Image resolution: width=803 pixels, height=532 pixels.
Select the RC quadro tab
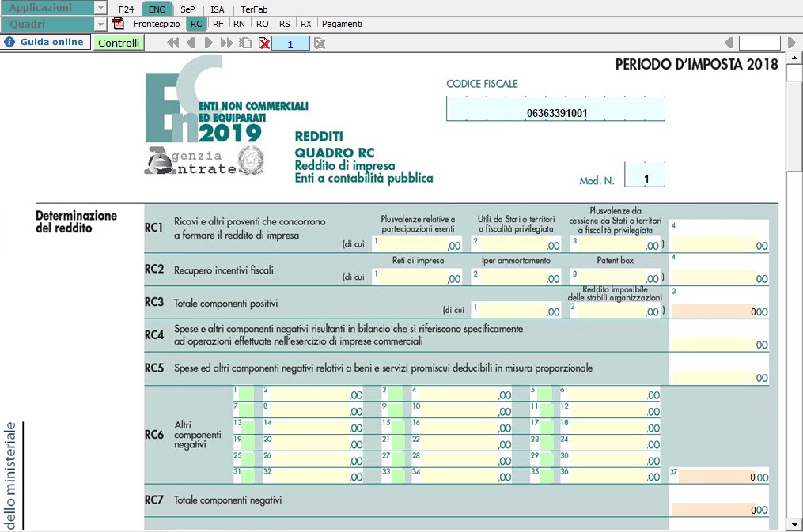[197, 24]
